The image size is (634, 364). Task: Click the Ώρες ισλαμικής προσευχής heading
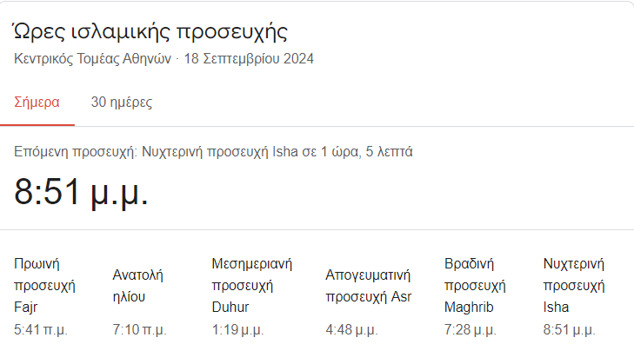pos(150,33)
